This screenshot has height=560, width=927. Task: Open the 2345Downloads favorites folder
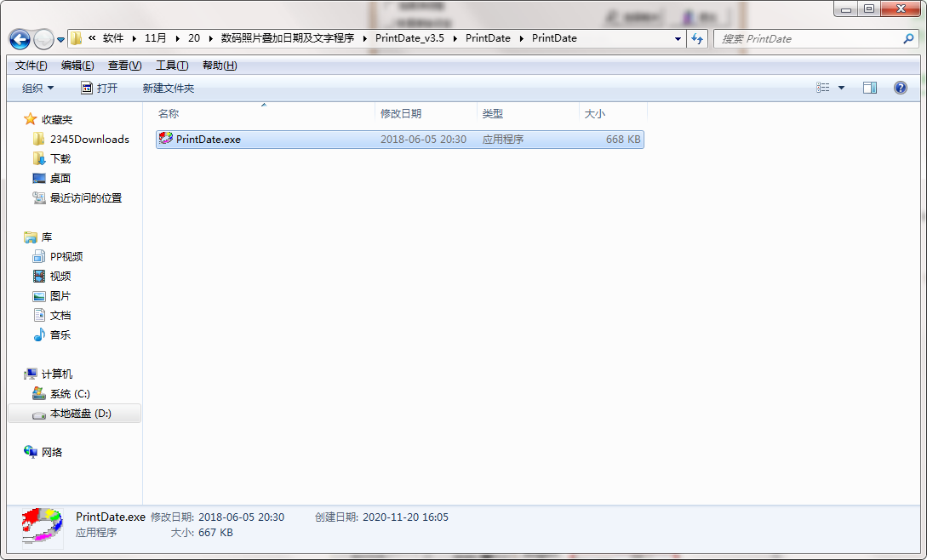pyautogui.click(x=89, y=139)
